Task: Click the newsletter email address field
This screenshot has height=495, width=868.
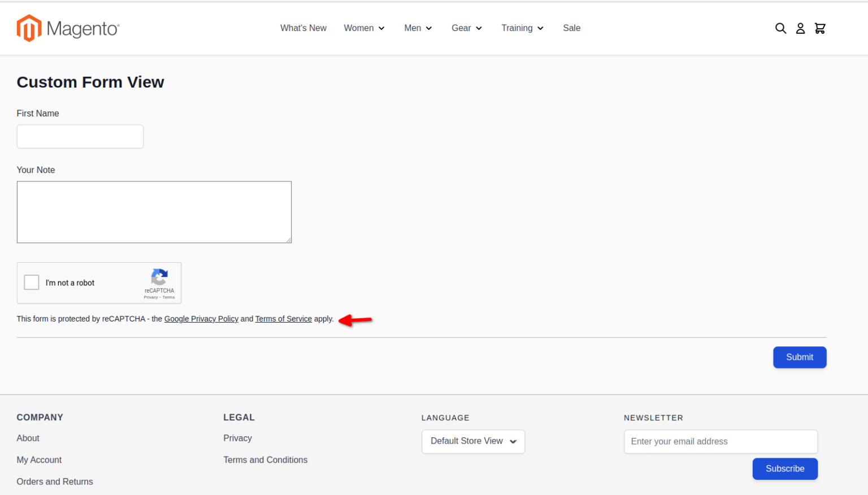Action: [x=721, y=441]
